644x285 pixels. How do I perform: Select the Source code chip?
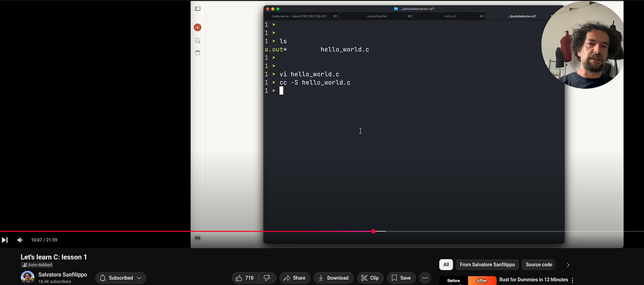pyautogui.click(x=539, y=265)
